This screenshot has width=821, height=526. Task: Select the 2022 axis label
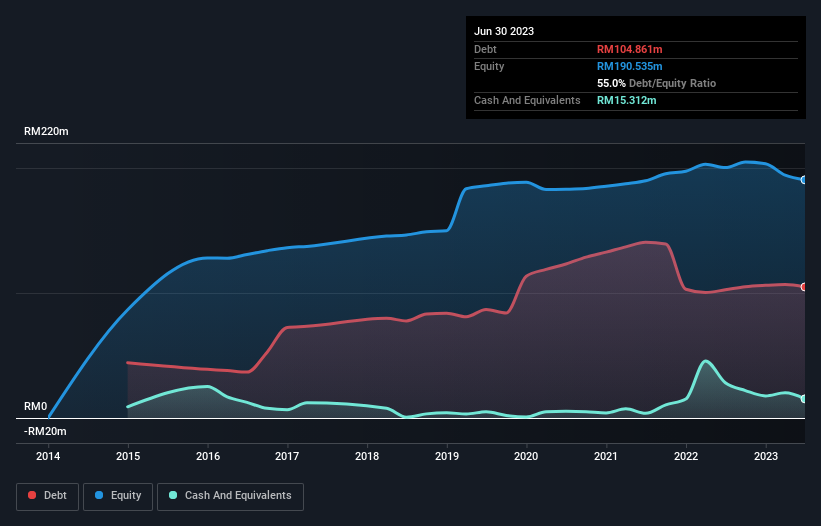pyautogui.click(x=686, y=456)
